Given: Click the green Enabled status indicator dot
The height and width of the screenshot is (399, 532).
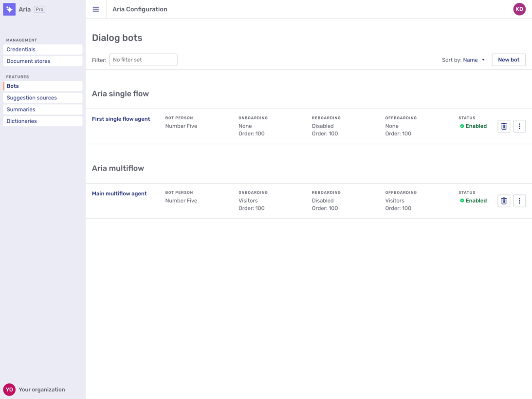Looking at the screenshot, I should (461, 126).
